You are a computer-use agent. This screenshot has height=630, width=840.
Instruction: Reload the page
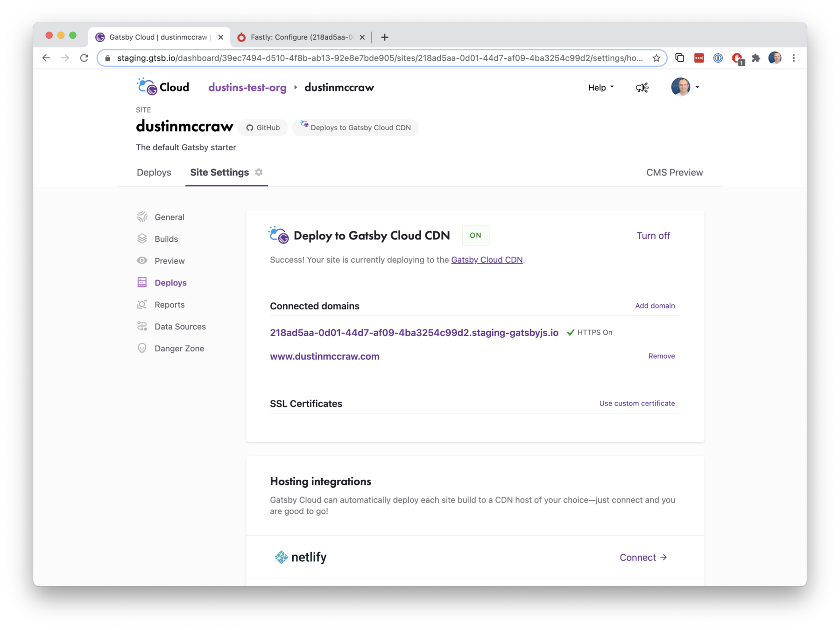tap(84, 58)
